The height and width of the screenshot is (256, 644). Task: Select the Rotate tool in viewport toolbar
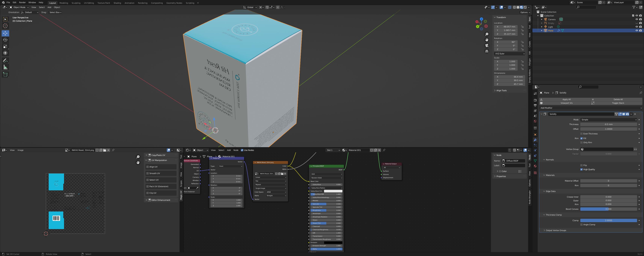(5, 40)
